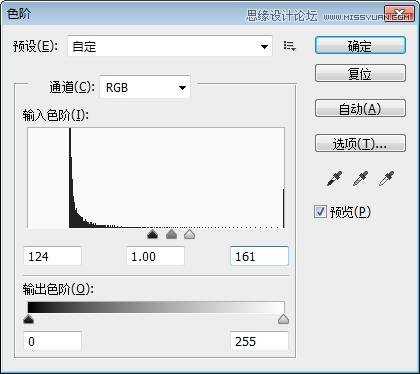Click the 输出色阶(O) label

pos(58,289)
